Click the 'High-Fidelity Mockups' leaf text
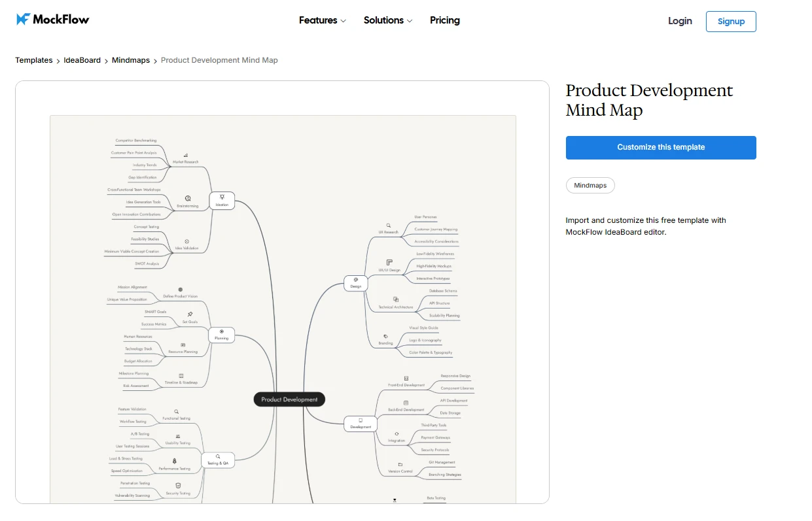 point(434,266)
